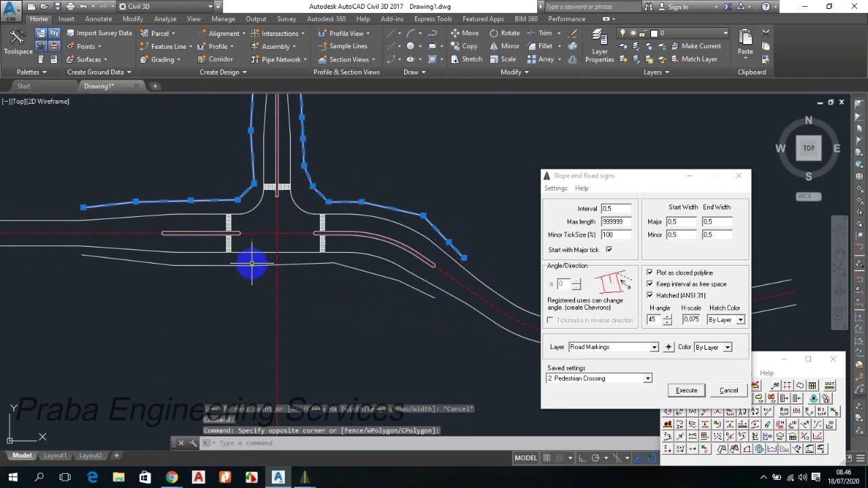Screen dimensions: 868x488
Task: Select the Scale tool
Action: pyautogui.click(x=502, y=59)
